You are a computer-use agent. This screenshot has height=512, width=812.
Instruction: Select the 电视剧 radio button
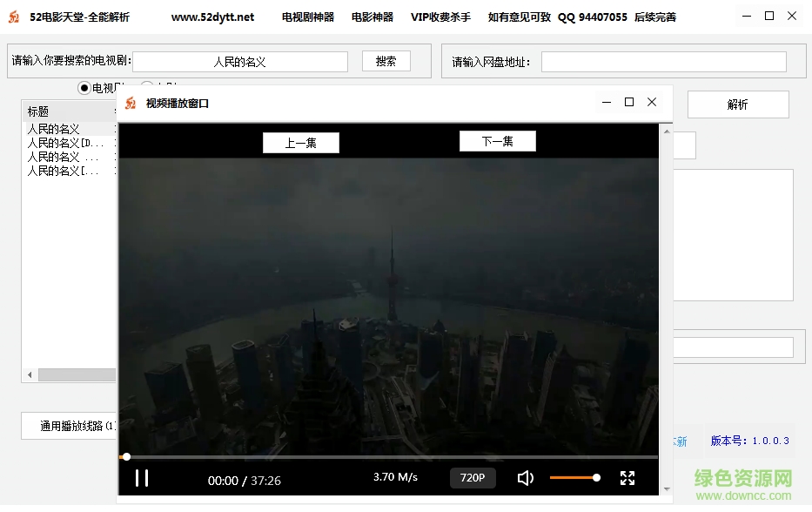(x=84, y=87)
